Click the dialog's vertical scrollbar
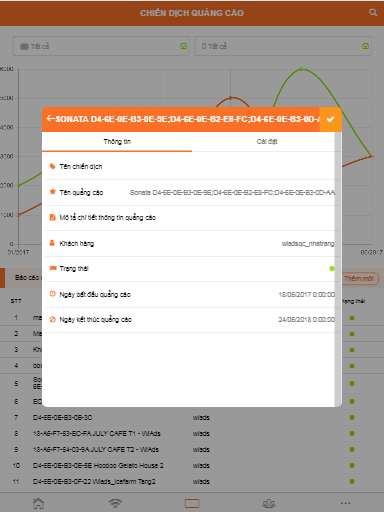 pyautogui.click(x=338, y=269)
